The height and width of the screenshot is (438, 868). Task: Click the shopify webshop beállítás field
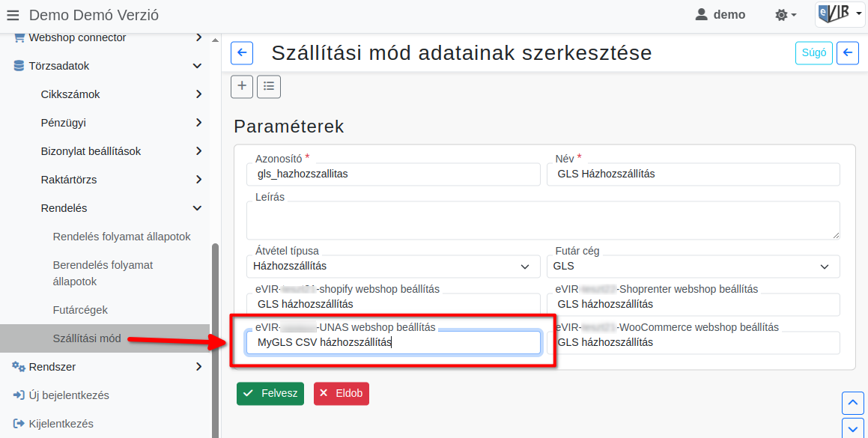click(393, 304)
